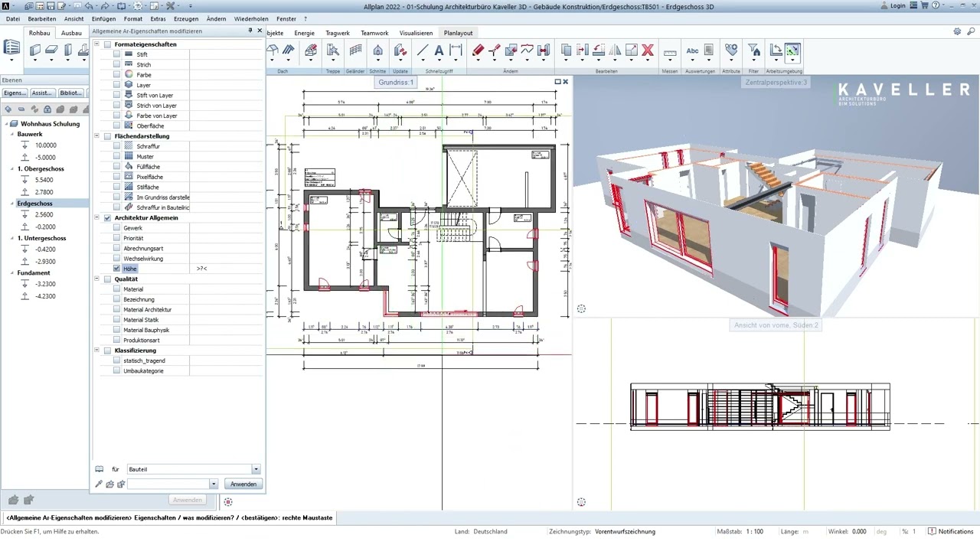Open the Bearbeiten menu
The width and height of the screenshot is (980, 551).
click(x=42, y=18)
